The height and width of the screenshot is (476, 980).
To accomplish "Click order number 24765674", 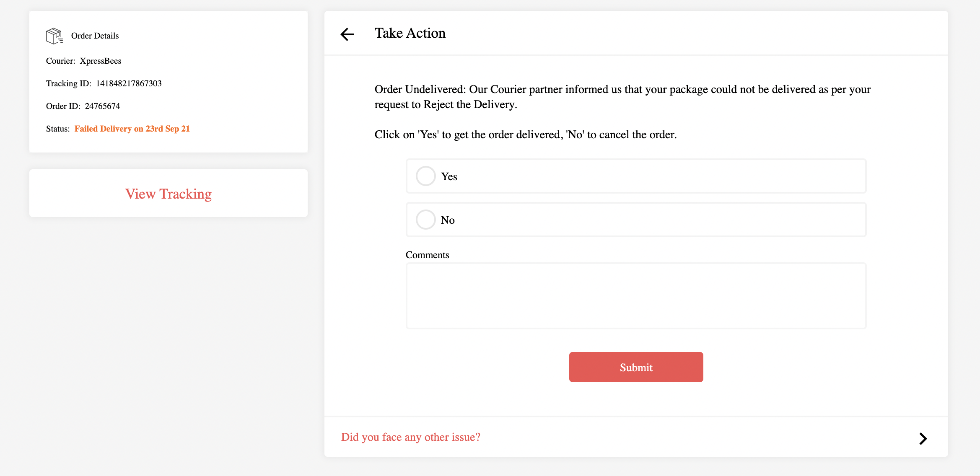I will point(102,106).
